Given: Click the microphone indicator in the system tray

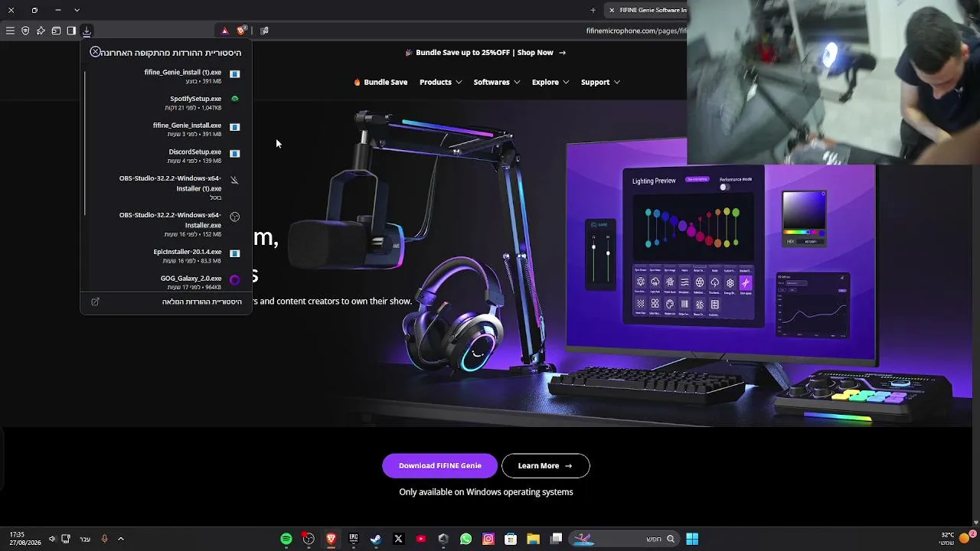Looking at the screenshot, I should 104,539.
